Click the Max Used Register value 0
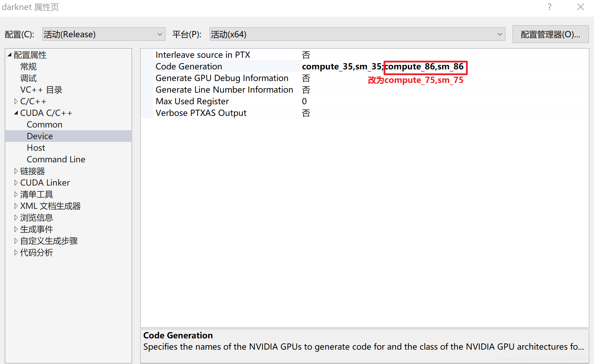594x364 pixels. click(304, 101)
